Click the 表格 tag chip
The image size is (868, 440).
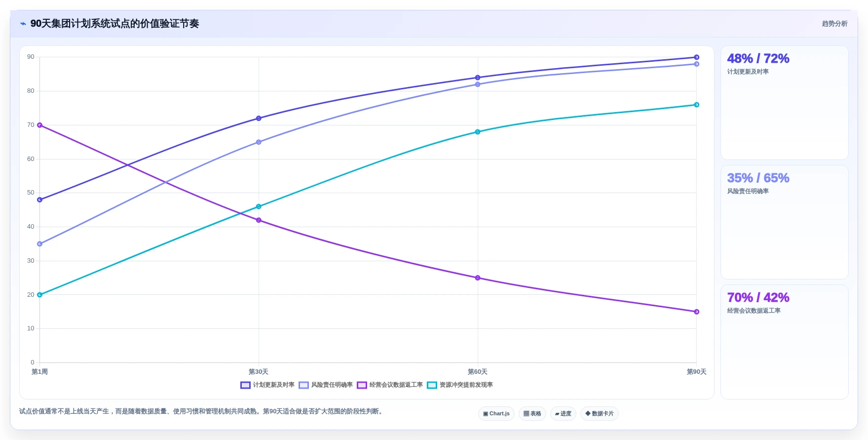532,414
